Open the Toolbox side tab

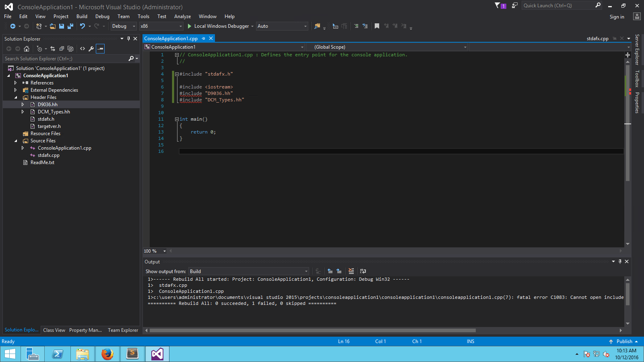pos(637,78)
